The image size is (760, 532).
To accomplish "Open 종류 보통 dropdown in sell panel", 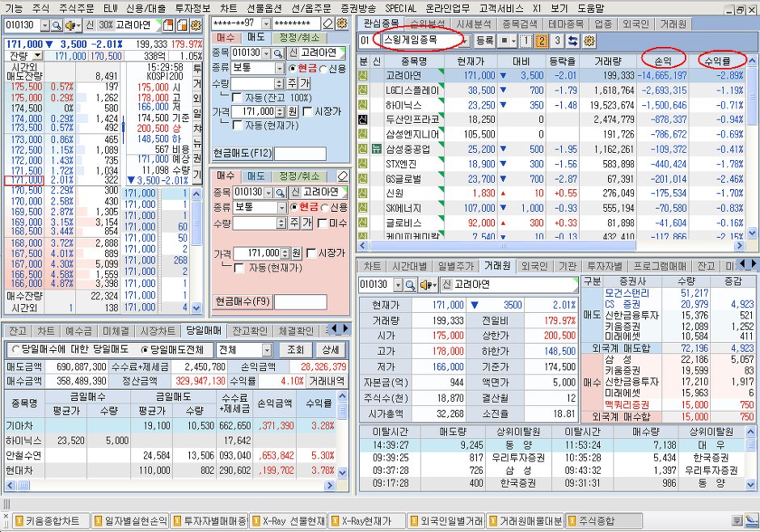I will click(x=280, y=68).
